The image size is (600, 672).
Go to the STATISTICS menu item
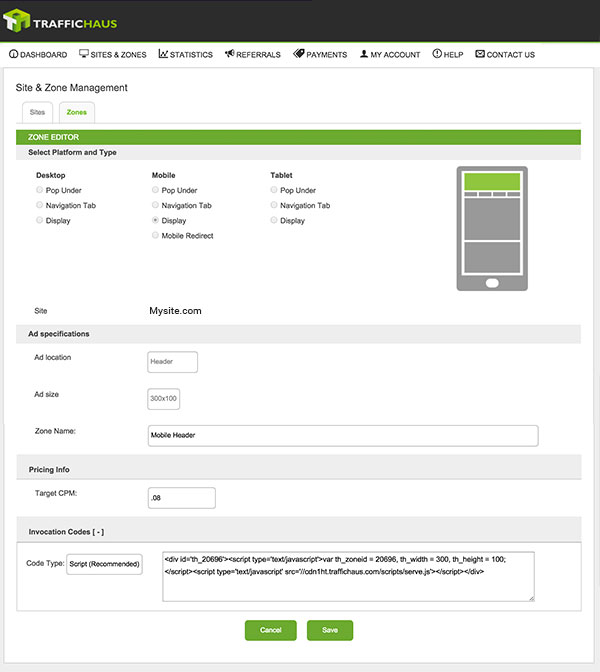186,54
